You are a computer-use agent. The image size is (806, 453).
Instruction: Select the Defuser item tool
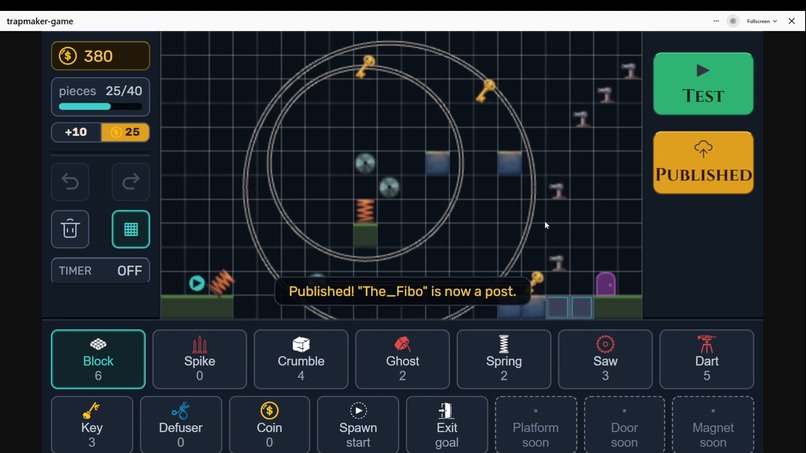pos(180,425)
